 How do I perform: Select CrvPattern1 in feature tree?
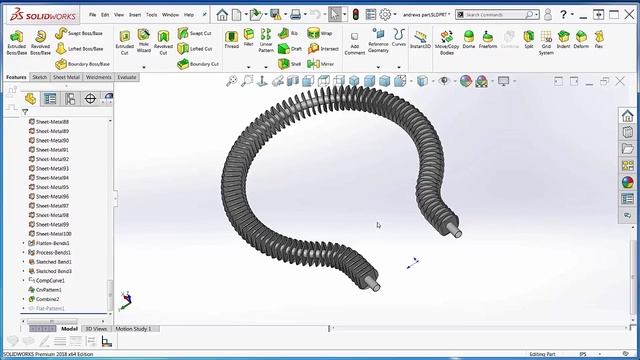[45, 290]
